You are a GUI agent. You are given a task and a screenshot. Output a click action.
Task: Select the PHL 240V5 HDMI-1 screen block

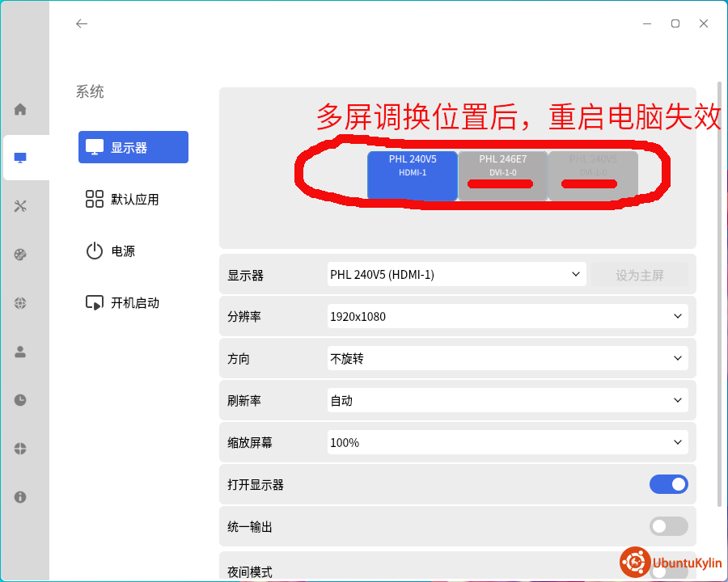point(413,175)
